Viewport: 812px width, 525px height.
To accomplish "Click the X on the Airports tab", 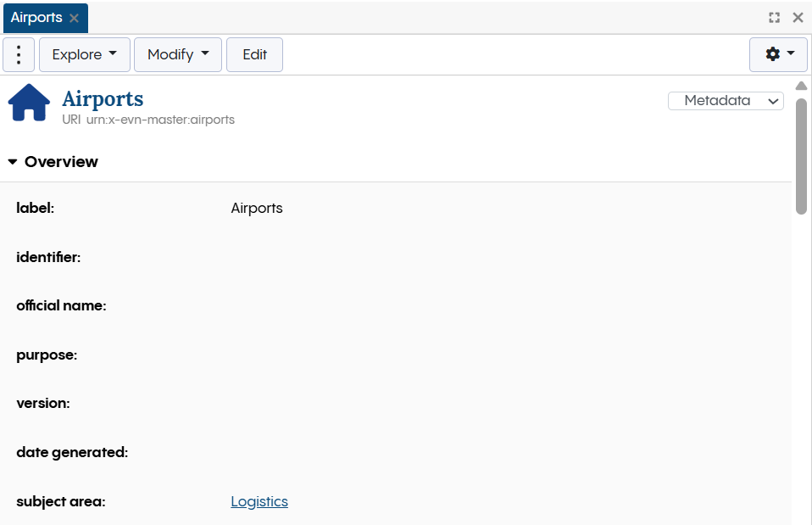I will coord(75,17).
